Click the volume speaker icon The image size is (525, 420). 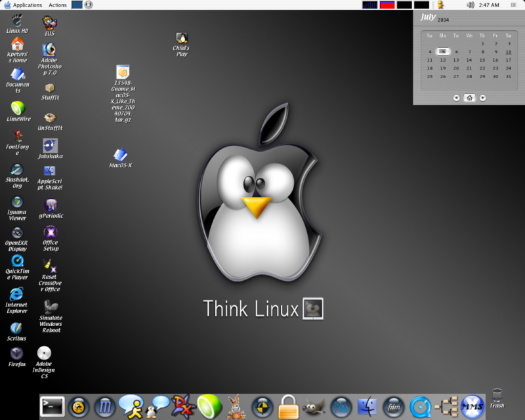pyautogui.click(x=470, y=5)
